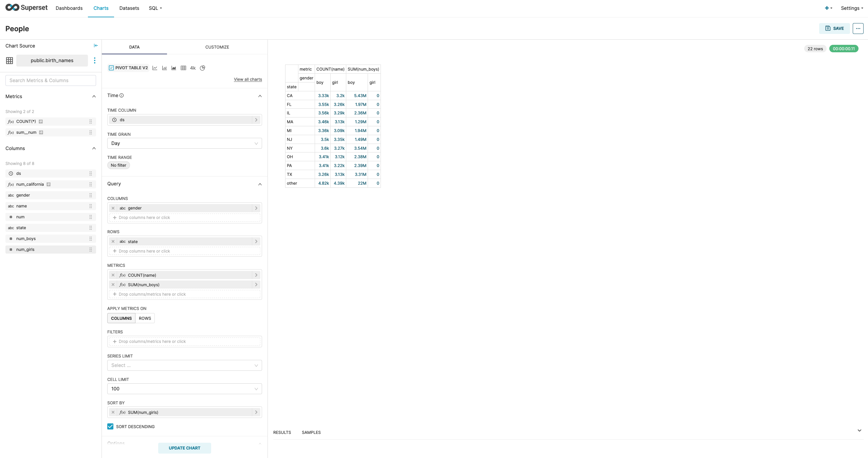The width and height of the screenshot is (868, 458).
Task: Open the Results tab
Action: [x=282, y=433]
